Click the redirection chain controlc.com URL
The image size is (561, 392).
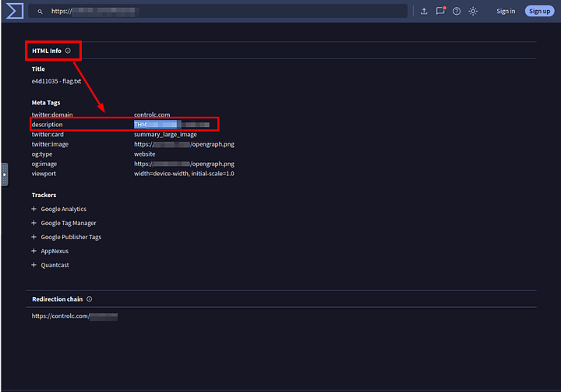click(75, 316)
